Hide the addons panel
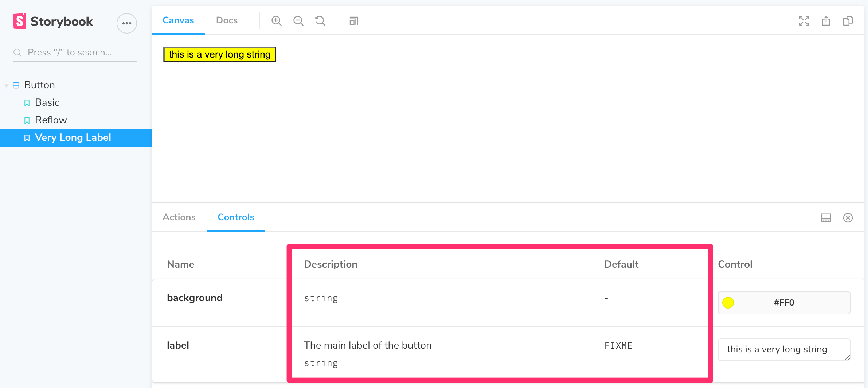Viewport: 868px width, 388px height. [x=848, y=218]
